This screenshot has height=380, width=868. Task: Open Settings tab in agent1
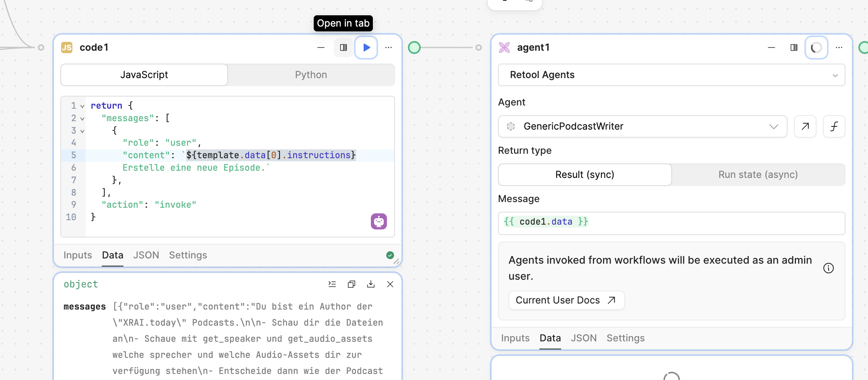point(625,338)
